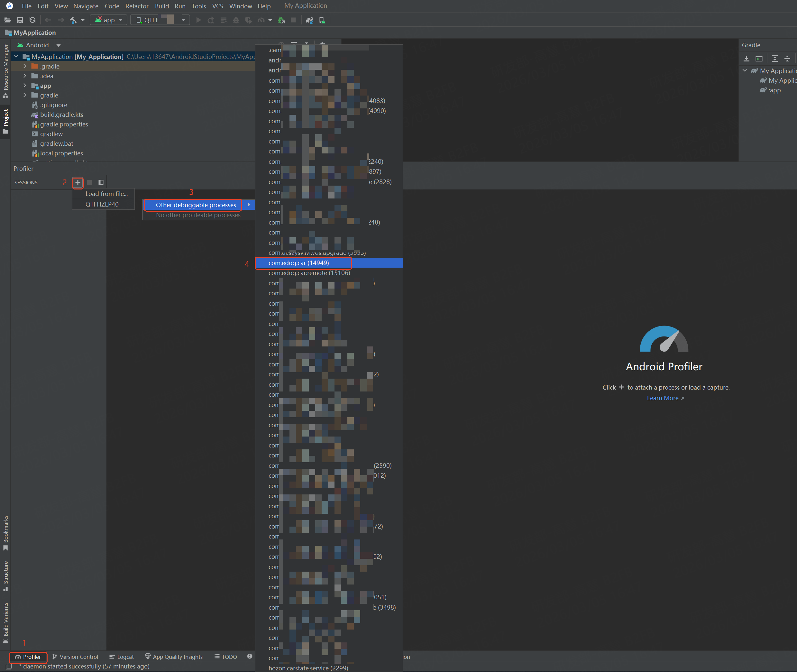This screenshot has height=672, width=797.
Task: Click the Attach Debugger to Android Process icon
Action: tap(281, 20)
